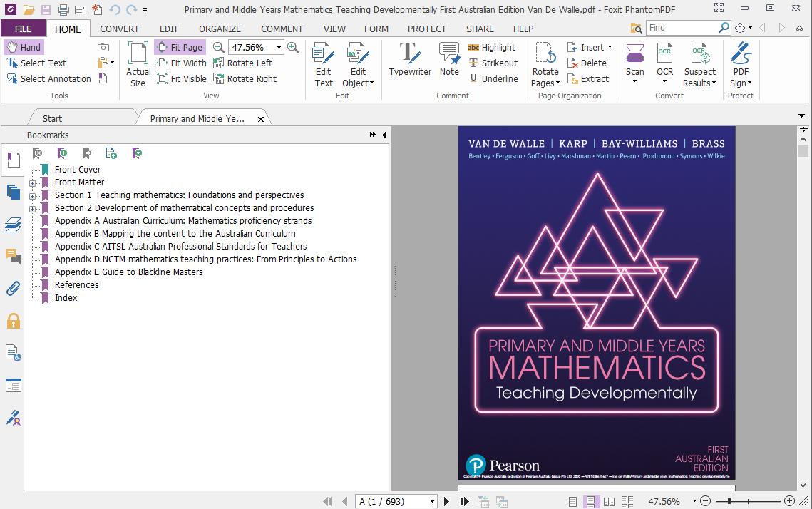812x509 pixels.
Task: Click the SnapShot camera icon
Action: [103, 47]
